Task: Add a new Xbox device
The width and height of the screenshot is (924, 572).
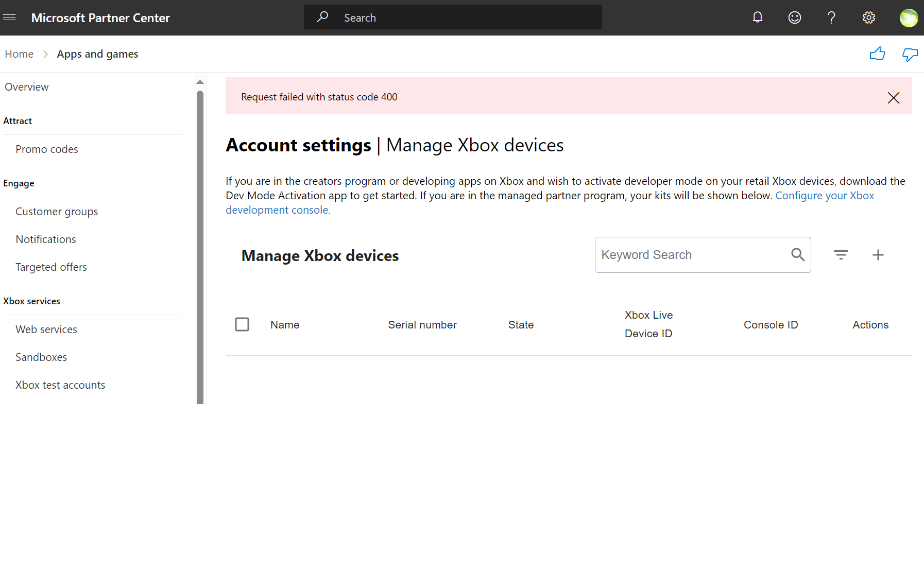Action: pyautogui.click(x=878, y=254)
